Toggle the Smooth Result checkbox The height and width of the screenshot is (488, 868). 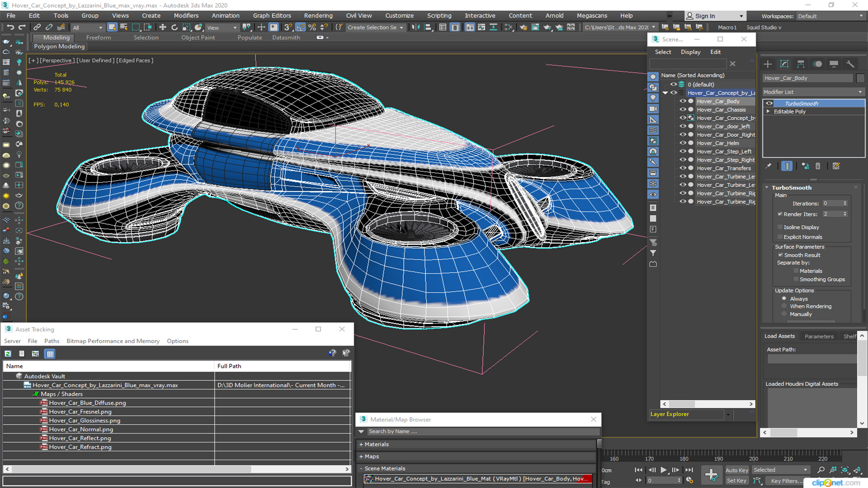780,255
